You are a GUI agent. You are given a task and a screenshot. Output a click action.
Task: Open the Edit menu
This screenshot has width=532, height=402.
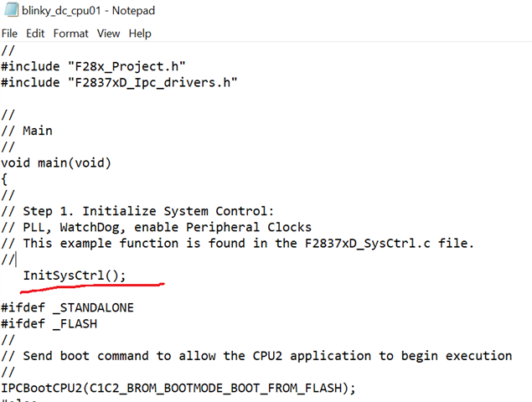35,33
